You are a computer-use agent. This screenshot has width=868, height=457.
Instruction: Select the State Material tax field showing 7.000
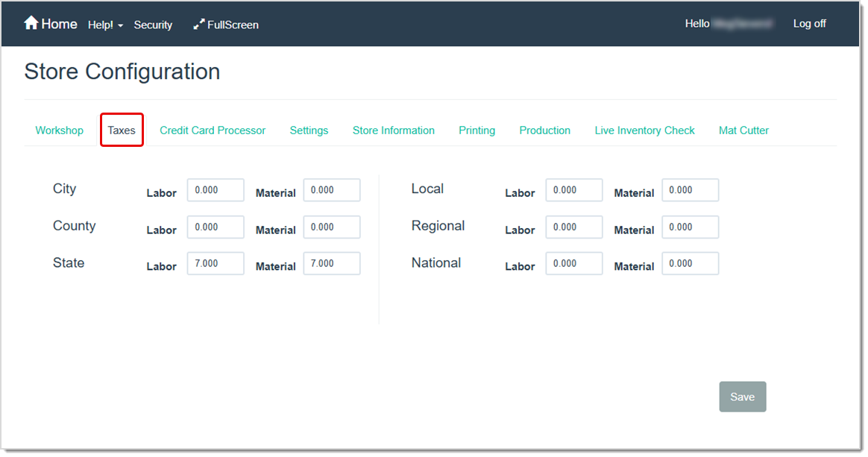point(332,263)
